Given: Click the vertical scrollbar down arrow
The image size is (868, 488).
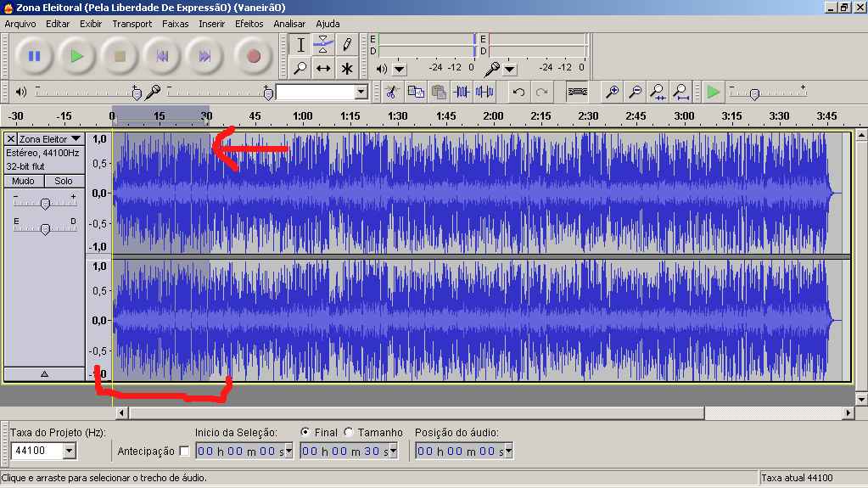Looking at the screenshot, I should click(x=861, y=399).
